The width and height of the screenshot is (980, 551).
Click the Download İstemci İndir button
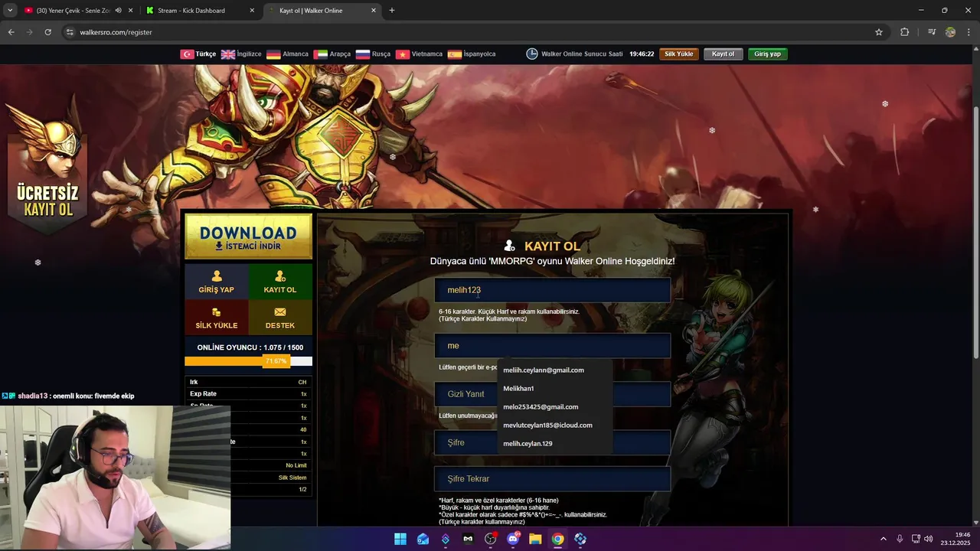tap(248, 236)
